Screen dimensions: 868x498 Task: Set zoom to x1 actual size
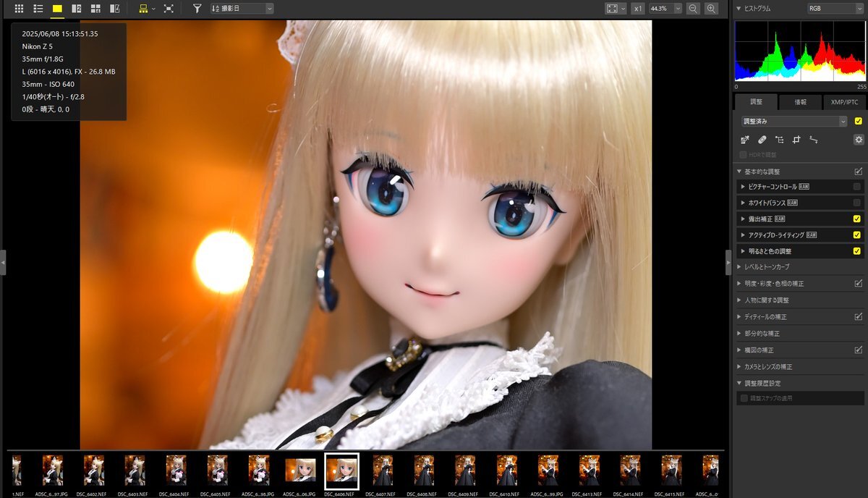637,9
